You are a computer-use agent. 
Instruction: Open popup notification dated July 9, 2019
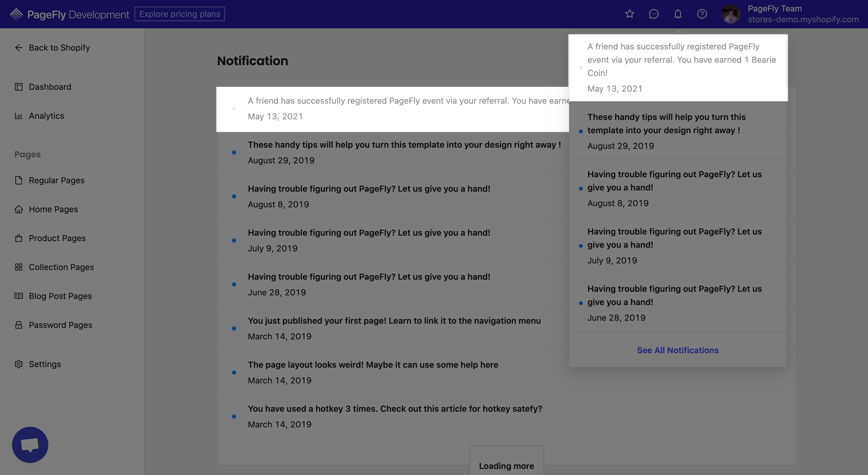pos(678,246)
